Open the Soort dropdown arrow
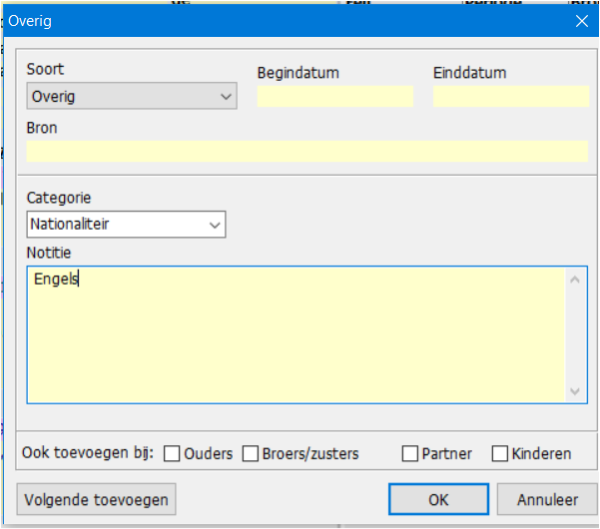Screen dimensions: 600x529 click(x=225, y=97)
